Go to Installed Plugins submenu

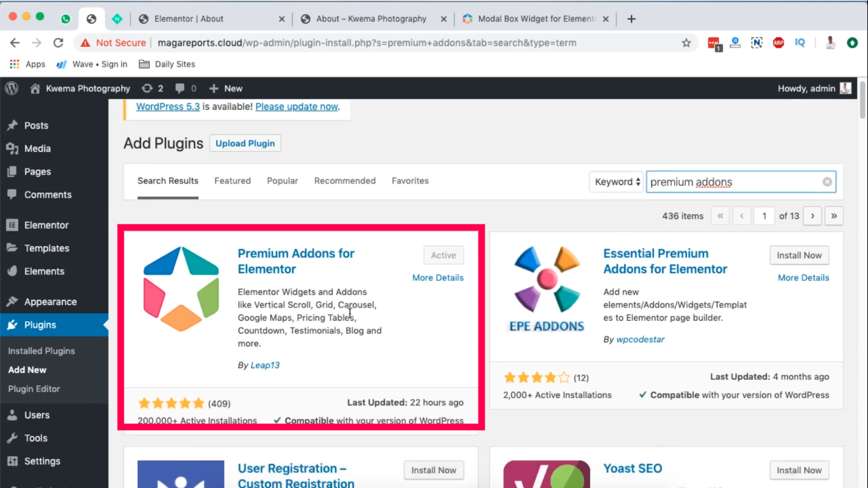[x=41, y=351]
